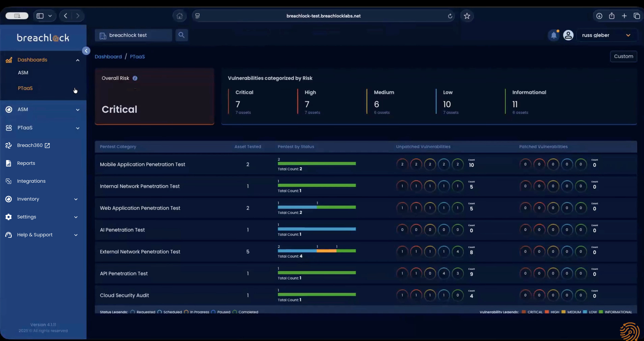644x341 pixels.
Task: Click the Internal Network Penetration Test name
Action: pos(140,186)
